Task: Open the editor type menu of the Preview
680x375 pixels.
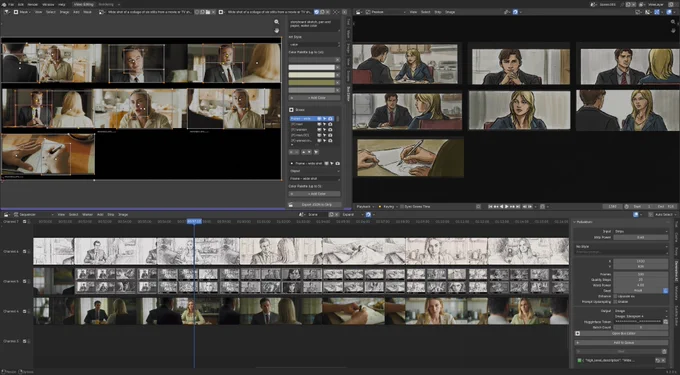Action: pos(360,12)
